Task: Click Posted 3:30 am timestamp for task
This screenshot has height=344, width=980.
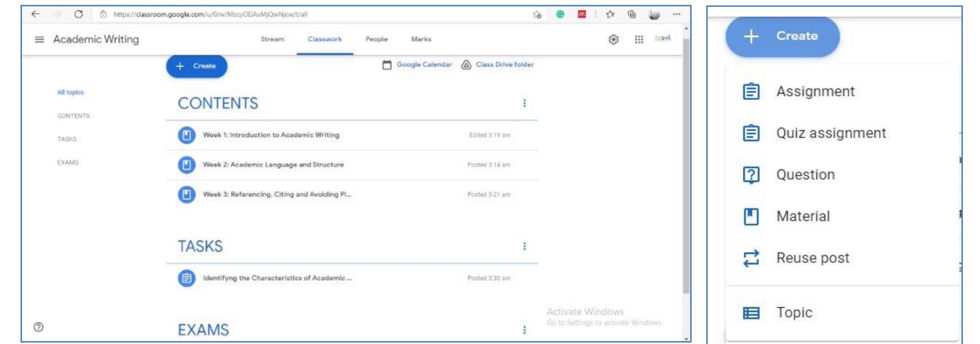Action: coord(489,278)
